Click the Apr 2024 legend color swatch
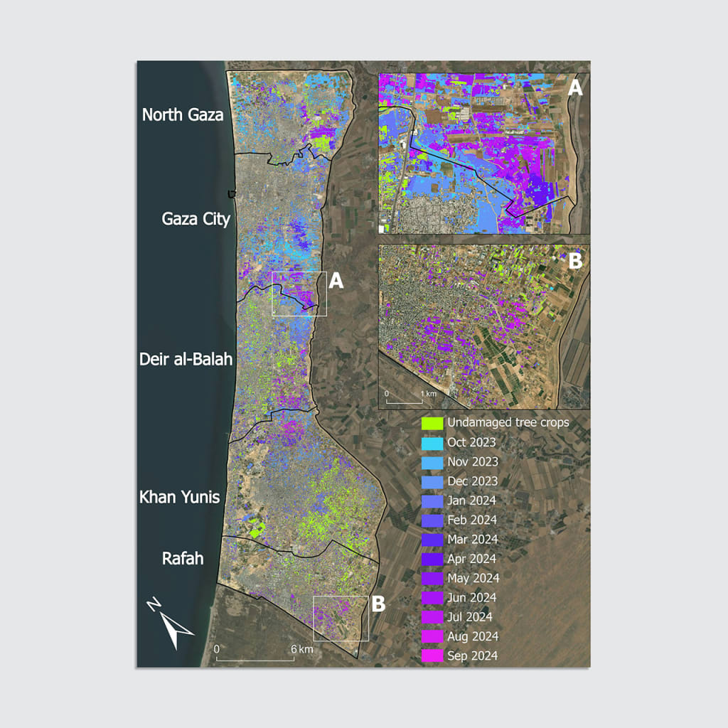Screen dimensions: 728x728 pyautogui.click(x=432, y=559)
